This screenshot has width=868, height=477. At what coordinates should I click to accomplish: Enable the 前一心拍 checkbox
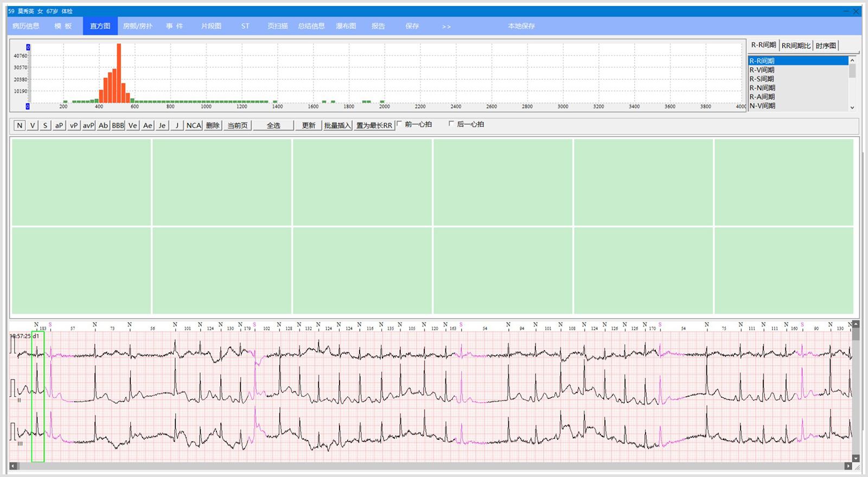(x=400, y=124)
